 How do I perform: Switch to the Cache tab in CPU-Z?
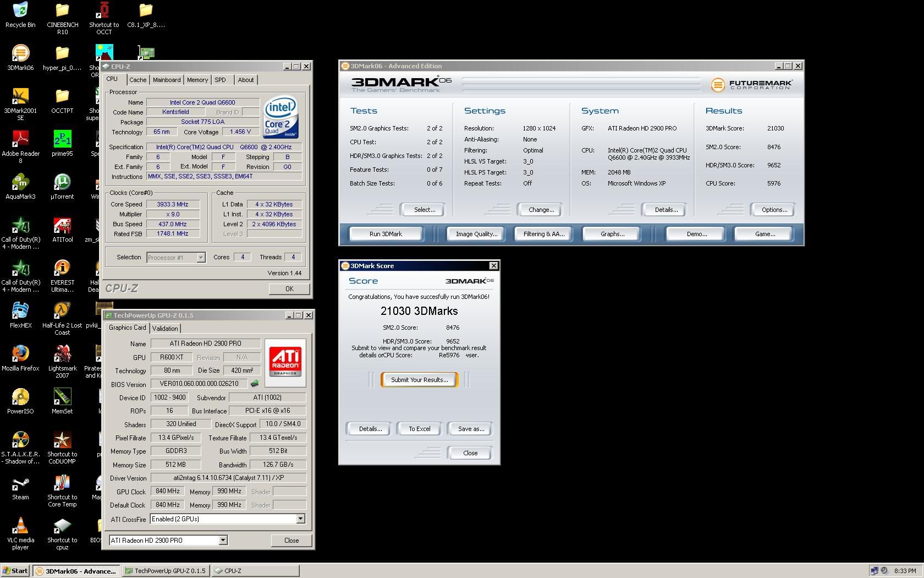[x=137, y=80]
